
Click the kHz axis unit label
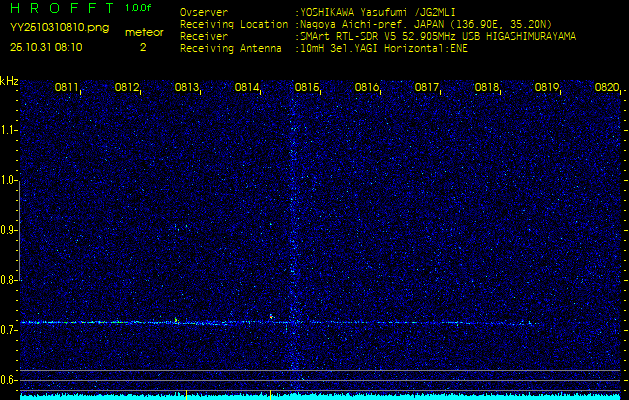click(x=9, y=80)
